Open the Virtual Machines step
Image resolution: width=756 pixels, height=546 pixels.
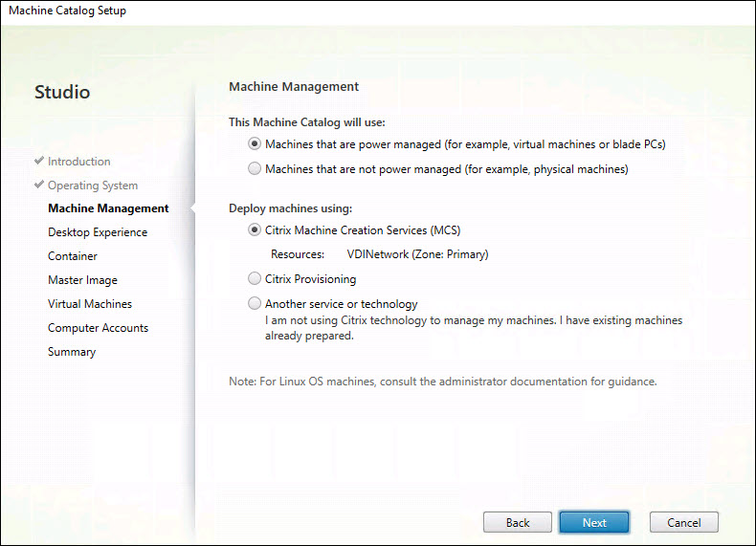(90, 304)
